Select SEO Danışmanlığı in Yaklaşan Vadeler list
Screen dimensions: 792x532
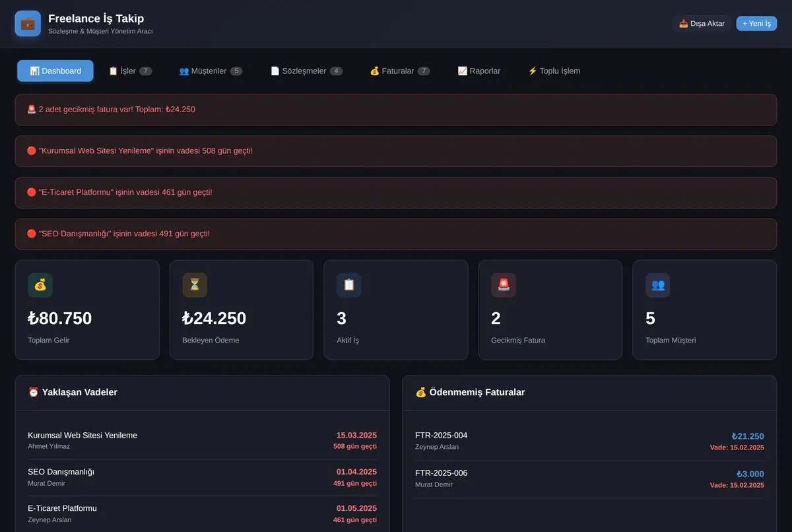point(61,472)
